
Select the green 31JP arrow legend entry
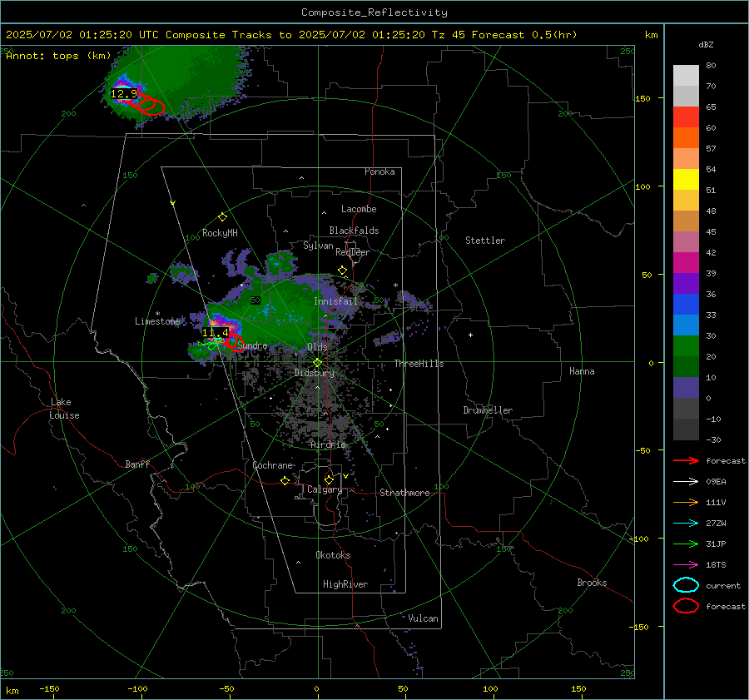(x=686, y=544)
